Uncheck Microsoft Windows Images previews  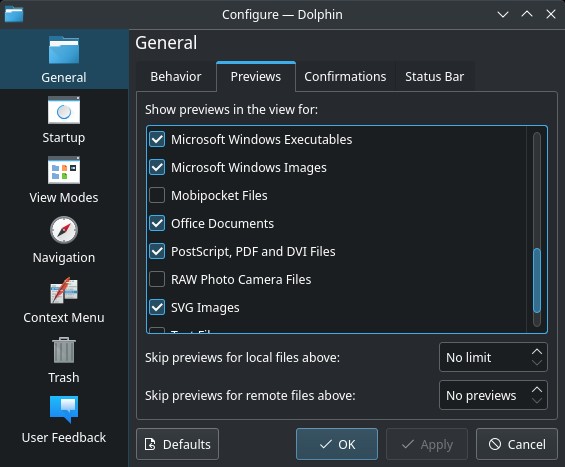(x=157, y=167)
